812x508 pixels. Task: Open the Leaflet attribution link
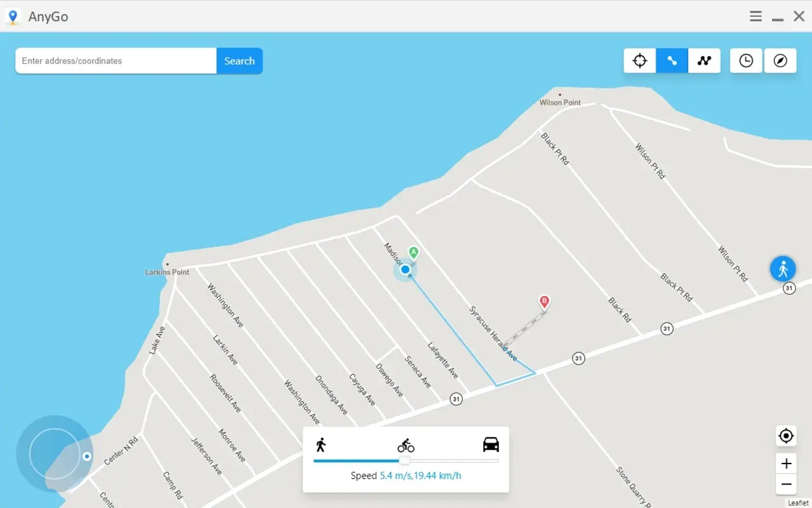tap(798, 502)
